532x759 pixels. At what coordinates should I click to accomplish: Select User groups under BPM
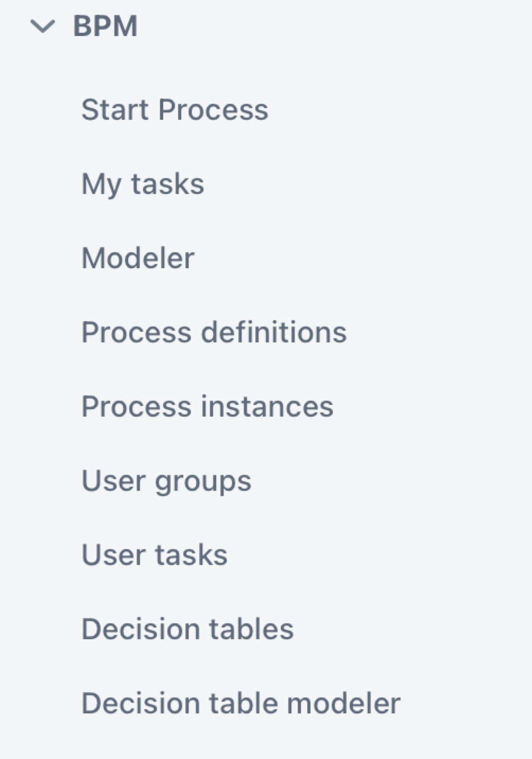pos(166,480)
